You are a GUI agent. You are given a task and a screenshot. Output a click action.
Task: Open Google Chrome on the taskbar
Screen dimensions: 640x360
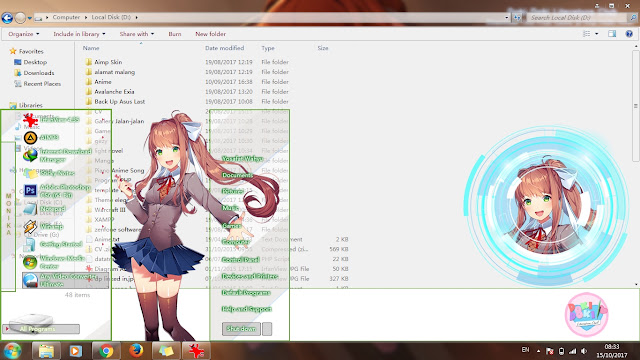tap(107, 351)
